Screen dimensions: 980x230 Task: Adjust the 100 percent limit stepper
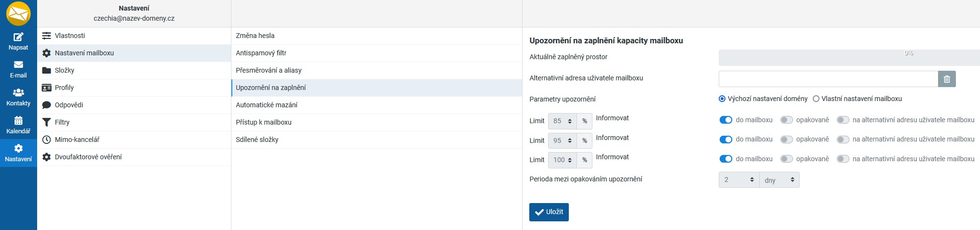click(570, 160)
